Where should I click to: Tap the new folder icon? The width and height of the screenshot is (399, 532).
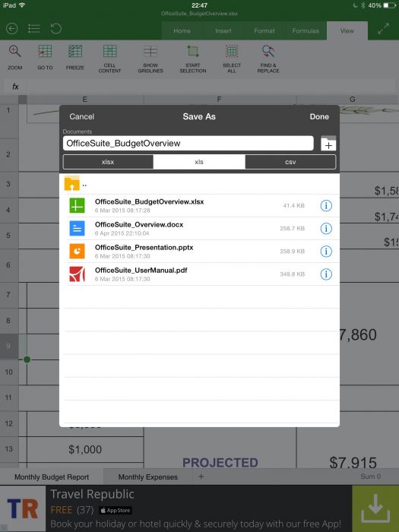(x=328, y=143)
